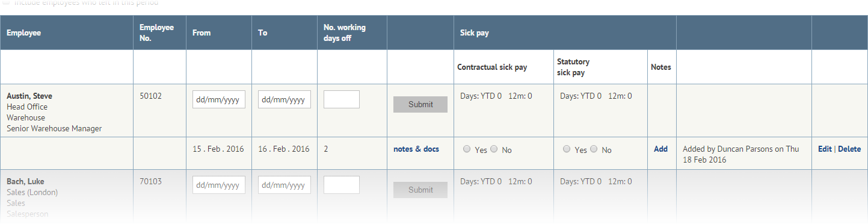
Task: Focus the To date field for Austin
Action: point(285,99)
